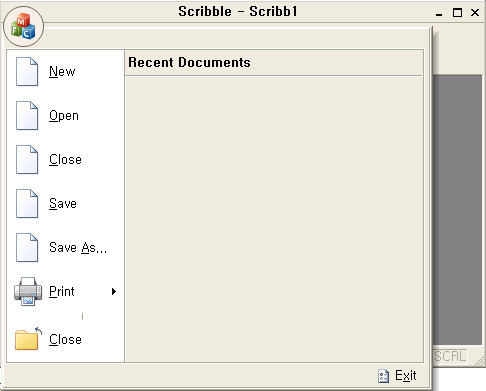Click the Exit button label
The image size is (486, 391).
click(x=406, y=376)
